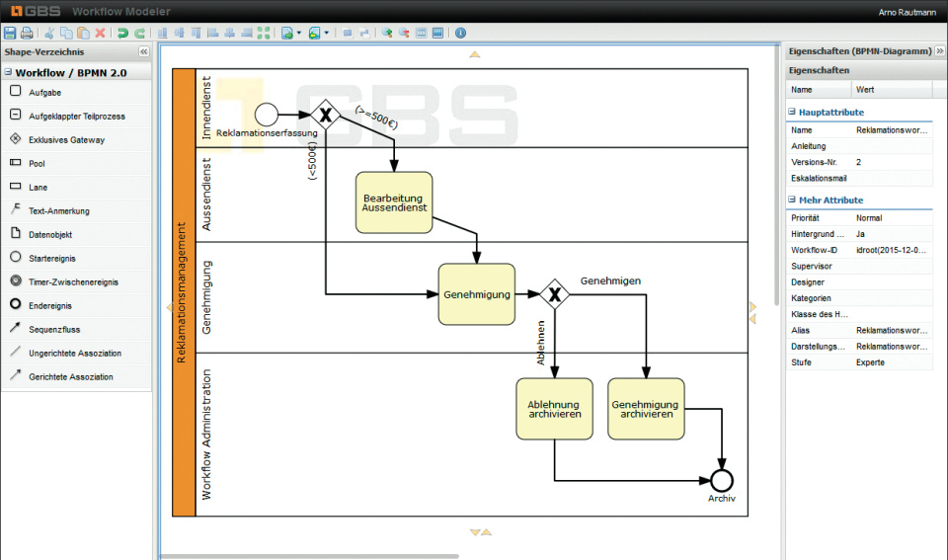The height and width of the screenshot is (560, 948).
Task: Click the blue Info icon in toolbar
Action: click(x=460, y=33)
